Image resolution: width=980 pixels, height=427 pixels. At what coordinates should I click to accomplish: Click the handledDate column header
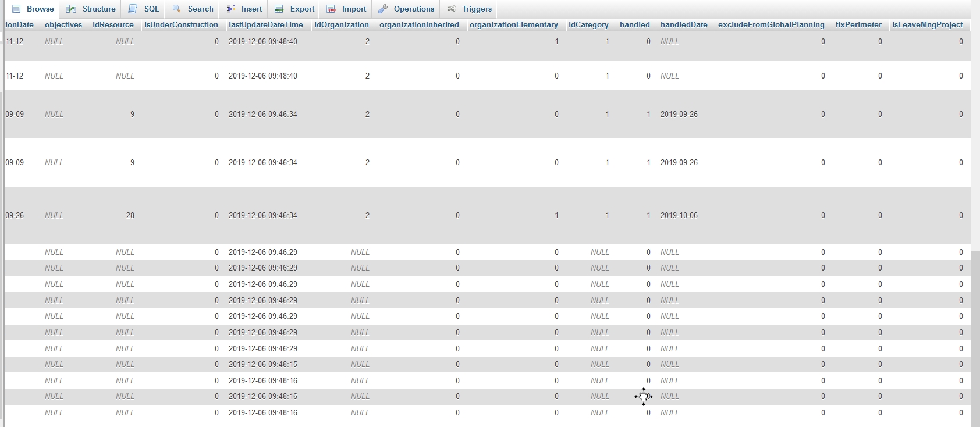point(683,24)
